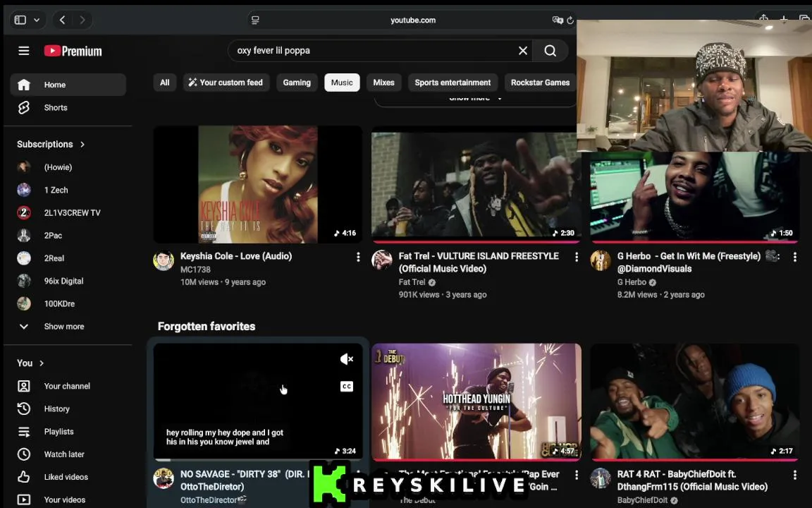Toggle mute on the Dirty 38 preview
This screenshot has width=812, height=508.
click(x=347, y=358)
